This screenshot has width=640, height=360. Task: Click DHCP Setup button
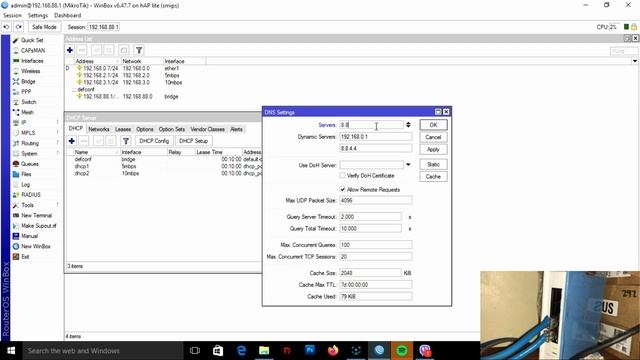tap(193, 141)
